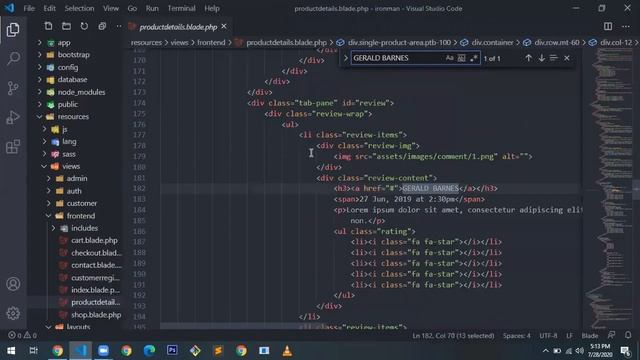Open notifications bell in status bar

[628, 335]
